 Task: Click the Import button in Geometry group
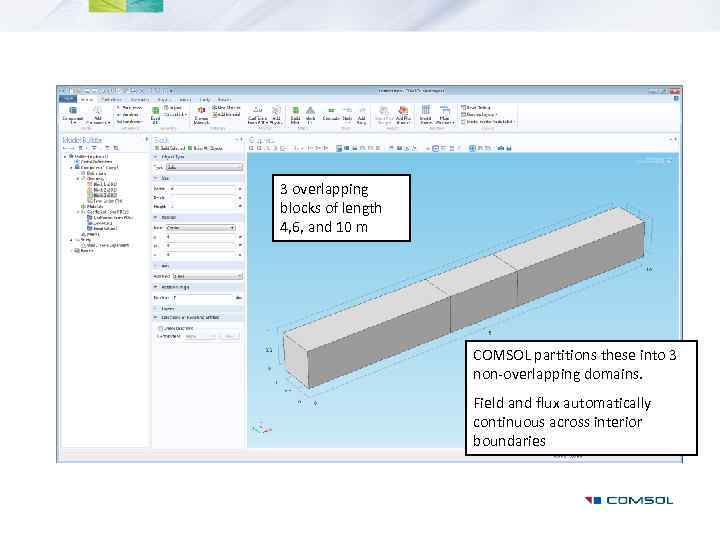coord(173,107)
